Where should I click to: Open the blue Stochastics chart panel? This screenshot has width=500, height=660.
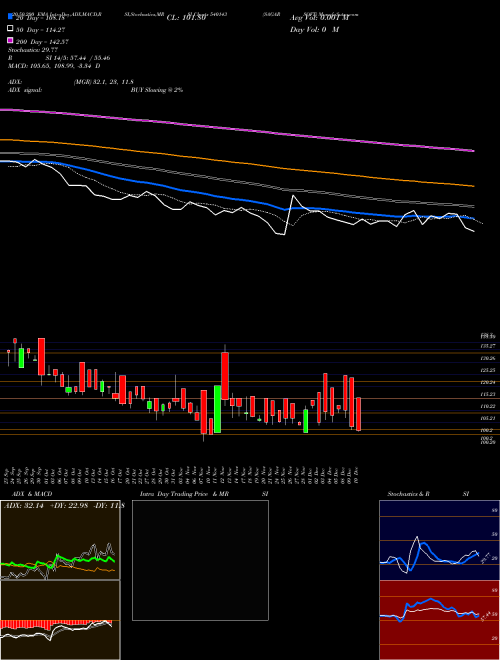click(x=439, y=540)
